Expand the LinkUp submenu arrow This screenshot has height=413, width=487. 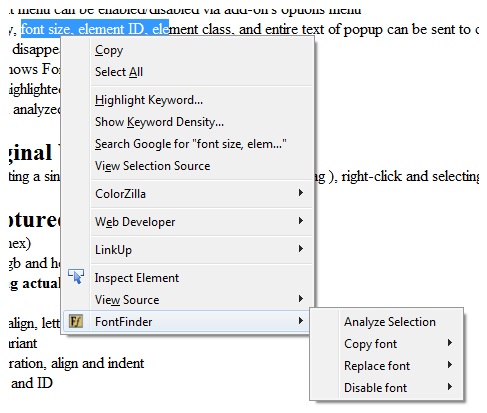301,249
